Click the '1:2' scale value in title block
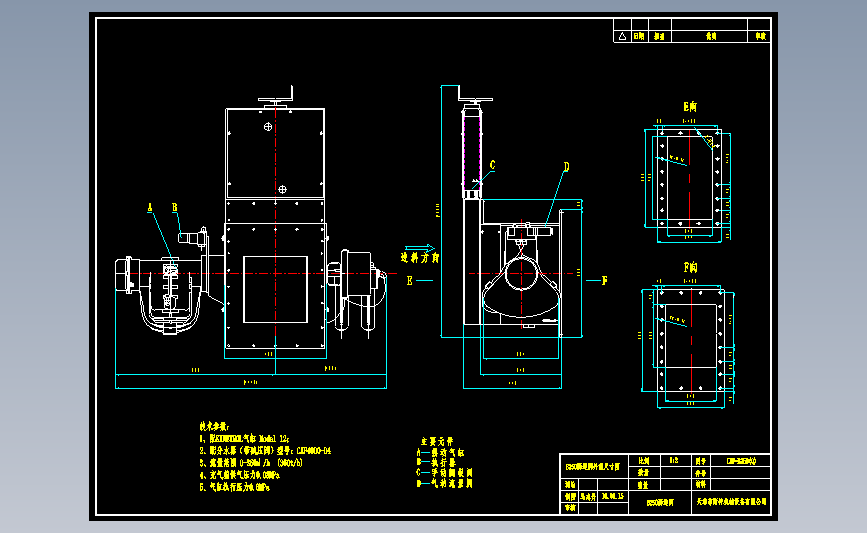Image resolution: width=867 pixels, height=533 pixels. click(673, 460)
